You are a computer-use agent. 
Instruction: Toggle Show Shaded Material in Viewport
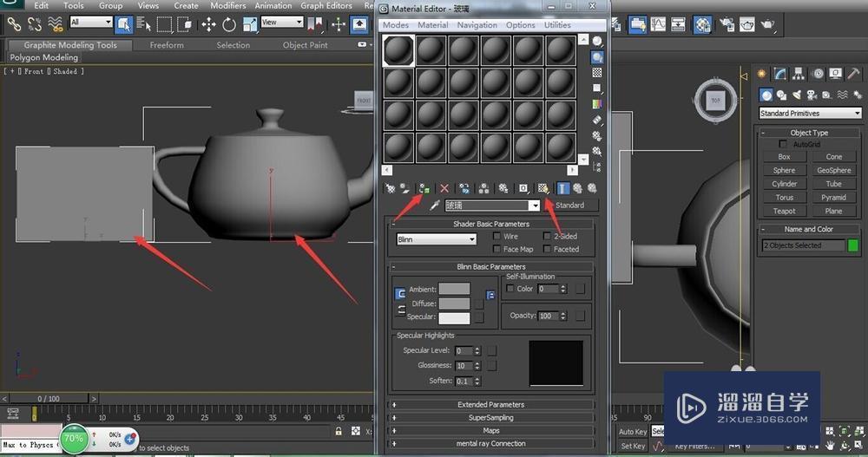point(543,189)
